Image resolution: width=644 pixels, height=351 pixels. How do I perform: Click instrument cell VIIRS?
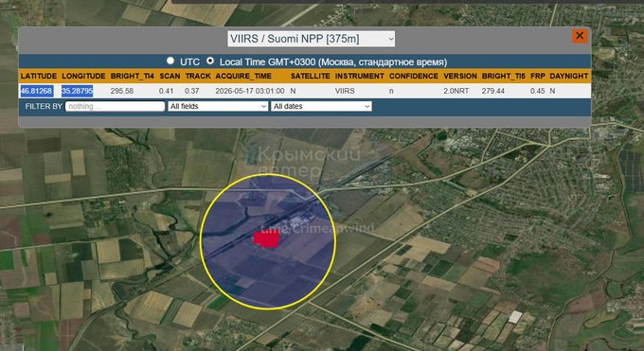tap(345, 91)
